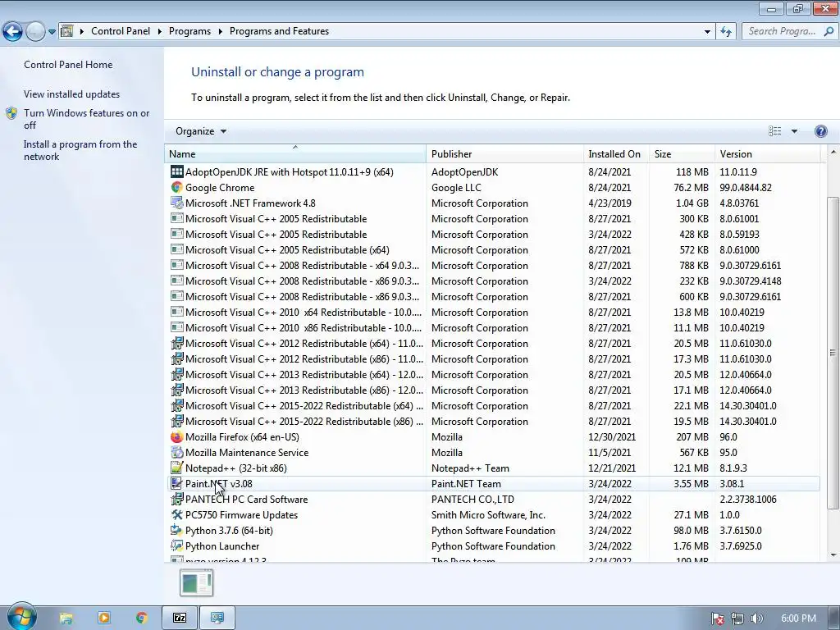Sort by the Installed On column header
Image resolution: width=840 pixels, height=630 pixels.
[616, 153]
